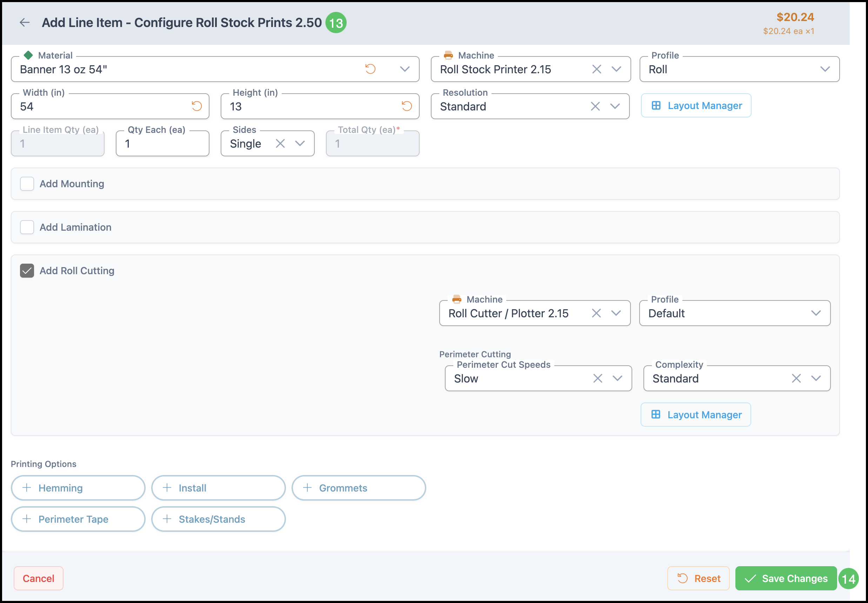The image size is (868, 603).
Task: Clear the Resolution Standard selection
Action: click(x=595, y=107)
